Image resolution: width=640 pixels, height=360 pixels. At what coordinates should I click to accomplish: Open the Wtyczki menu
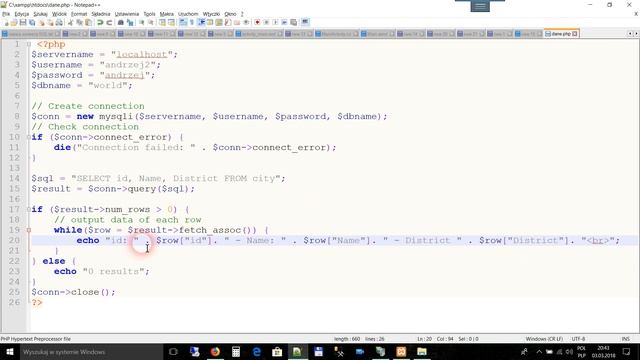pos(211,14)
